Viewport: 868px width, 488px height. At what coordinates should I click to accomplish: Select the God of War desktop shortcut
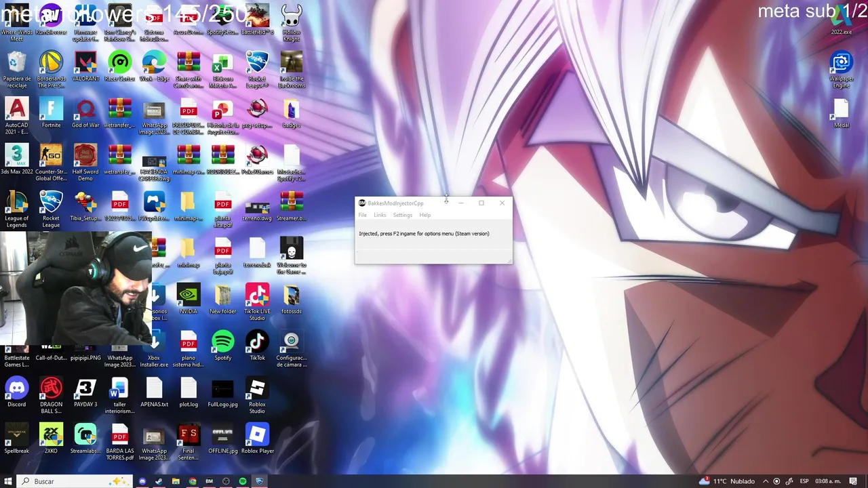click(x=85, y=113)
